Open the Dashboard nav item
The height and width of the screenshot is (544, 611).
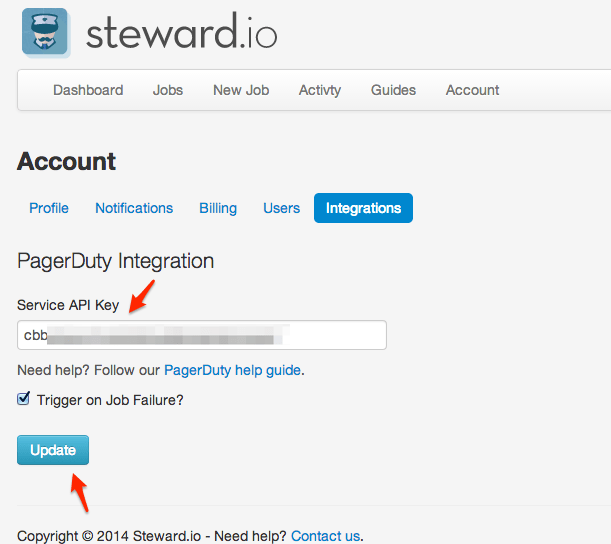click(88, 90)
